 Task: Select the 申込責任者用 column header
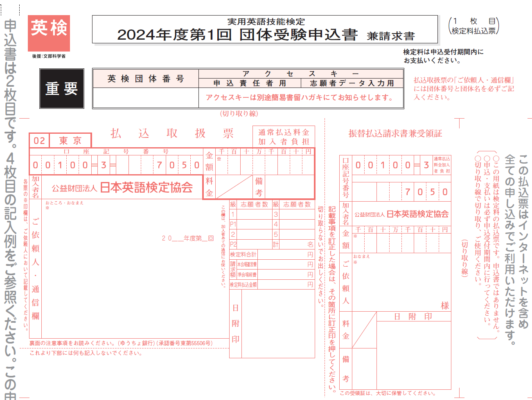coord(249,83)
